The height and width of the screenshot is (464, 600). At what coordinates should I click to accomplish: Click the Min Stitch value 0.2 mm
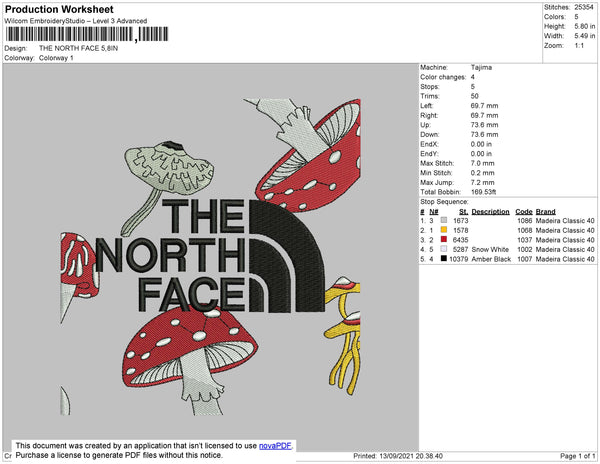483,173
